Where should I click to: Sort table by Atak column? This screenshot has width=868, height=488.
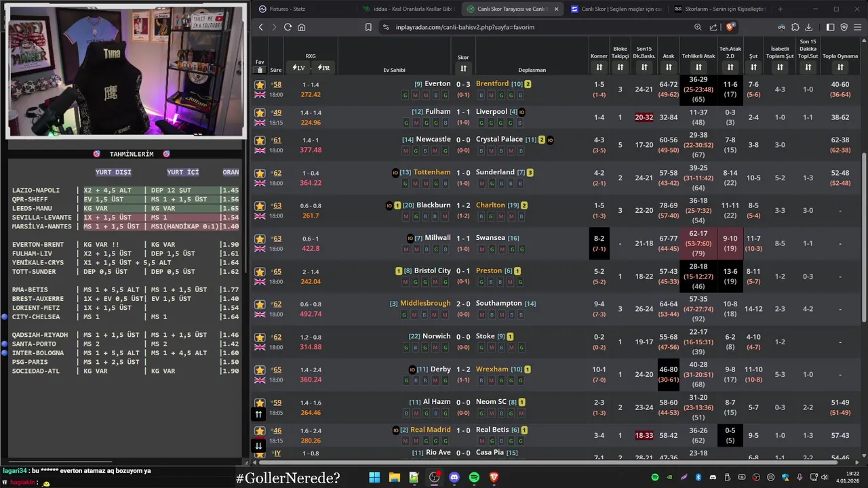[x=668, y=68]
